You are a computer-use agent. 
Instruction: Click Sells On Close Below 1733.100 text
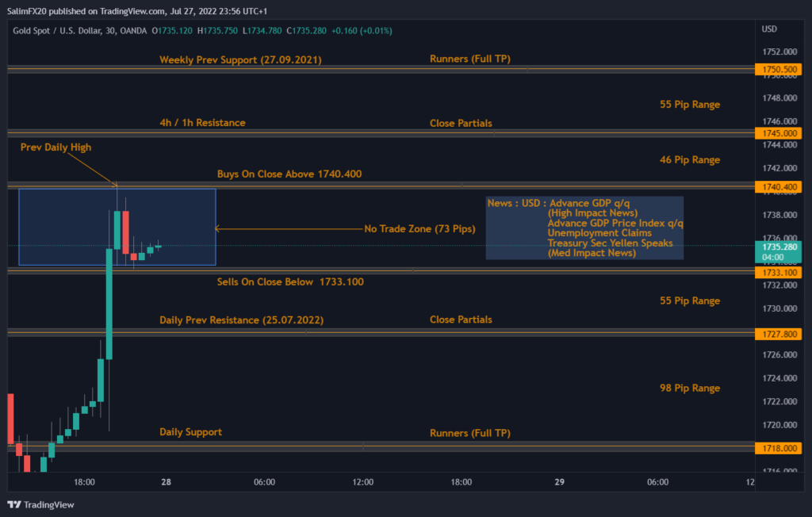(x=290, y=281)
